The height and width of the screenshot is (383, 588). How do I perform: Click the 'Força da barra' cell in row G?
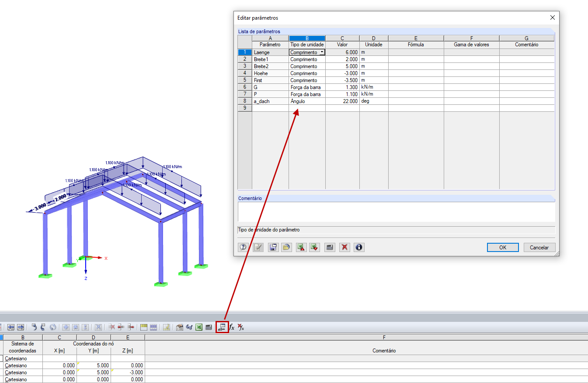[x=307, y=87]
